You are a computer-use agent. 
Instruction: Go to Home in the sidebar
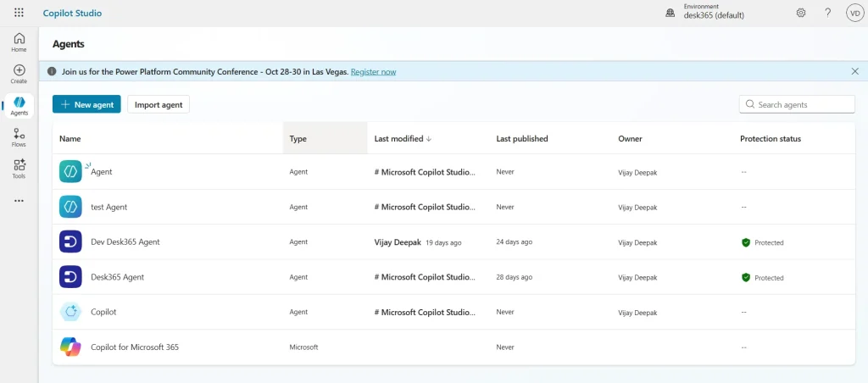19,42
